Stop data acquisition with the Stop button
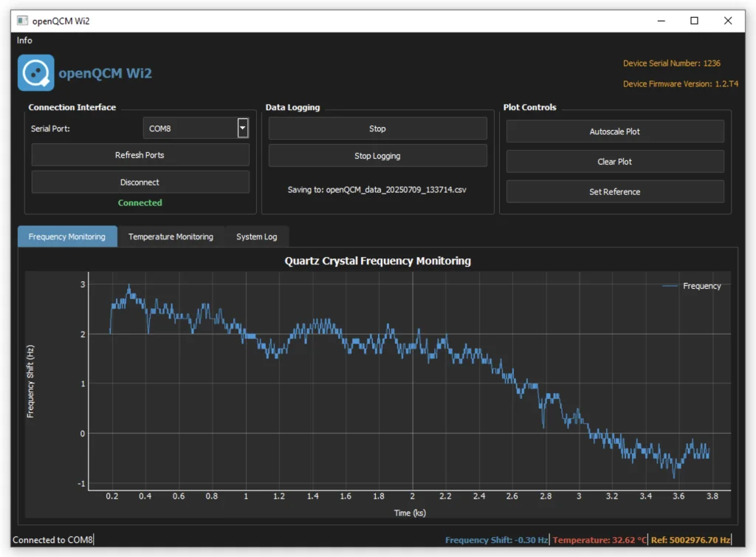This screenshot has height=557, width=756. (x=377, y=129)
